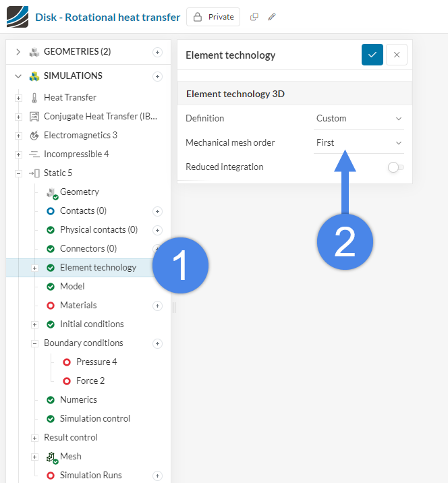This screenshot has width=448, height=483.
Task: Expand the GEOMETRIES (2) section chevron
Action: coord(18,52)
